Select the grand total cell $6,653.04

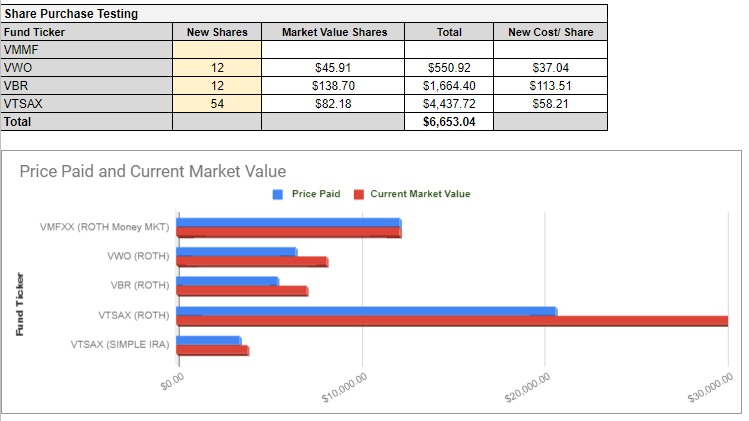click(x=449, y=122)
